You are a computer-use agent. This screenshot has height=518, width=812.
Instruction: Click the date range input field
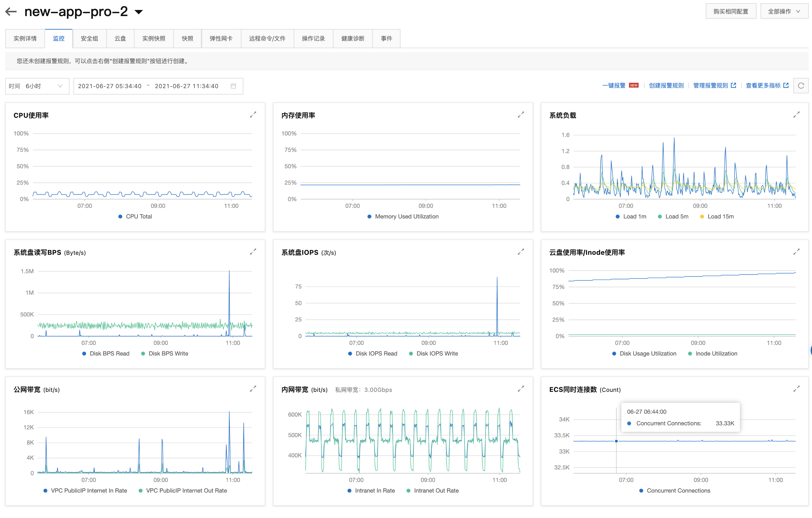(158, 86)
